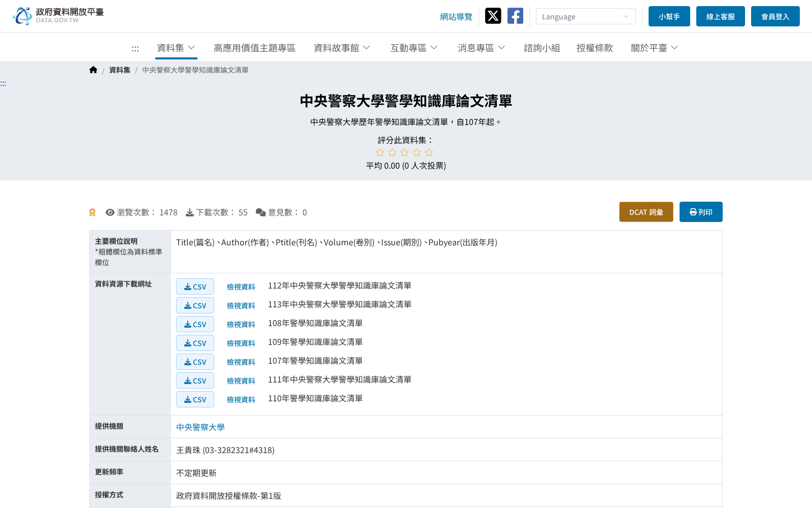Open 授權條款 menu item
Image resolution: width=812 pixels, height=508 pixels.
pyautogui.click(x=595, y=48)
